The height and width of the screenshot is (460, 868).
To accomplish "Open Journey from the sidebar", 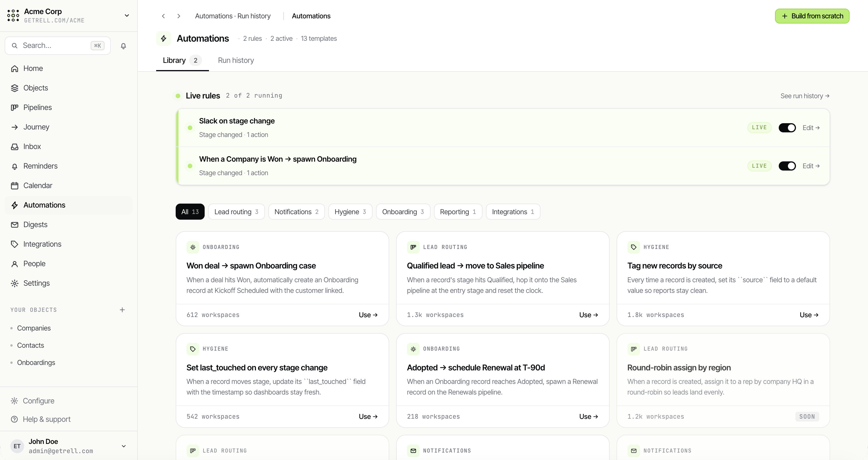I will [69, 127].
